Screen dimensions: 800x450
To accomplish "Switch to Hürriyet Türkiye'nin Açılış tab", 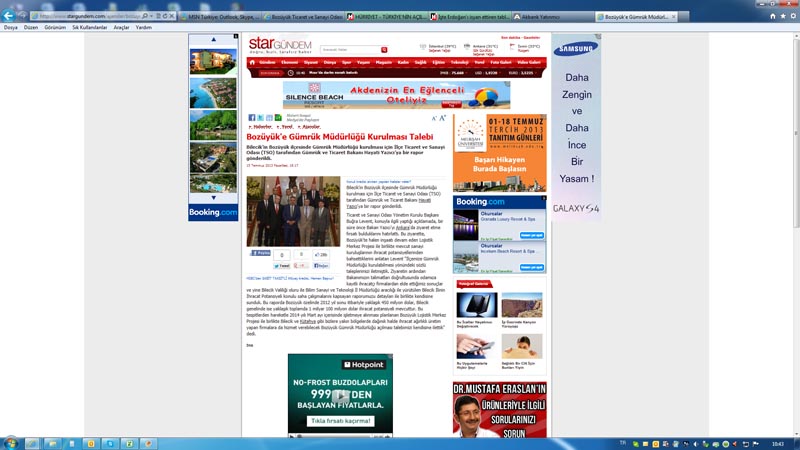I will (387, 17).
